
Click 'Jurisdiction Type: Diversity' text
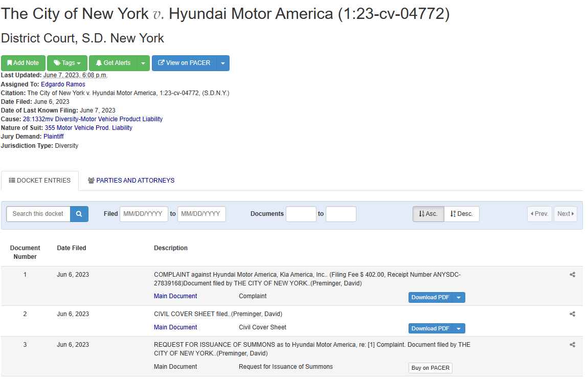tap(39, 146)
